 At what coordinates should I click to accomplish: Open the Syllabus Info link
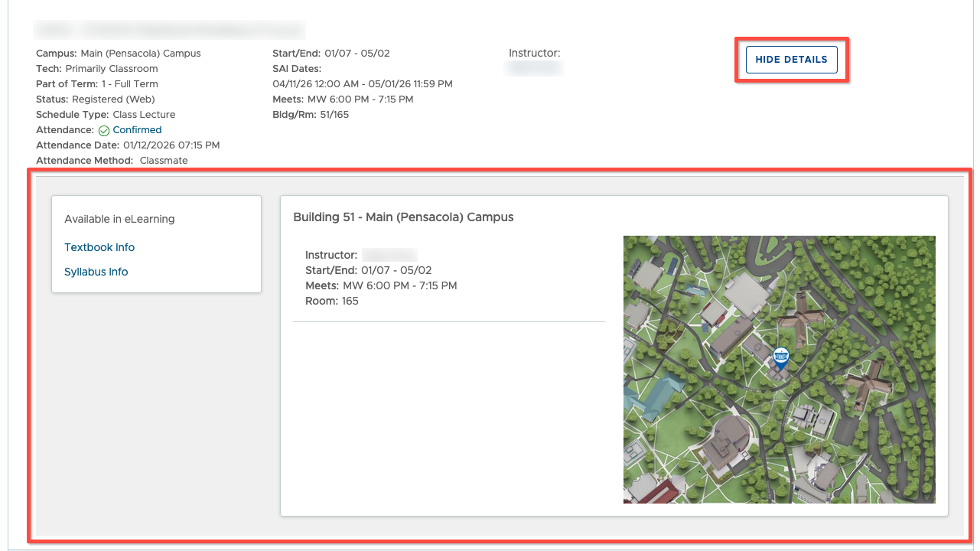(96, 272)
